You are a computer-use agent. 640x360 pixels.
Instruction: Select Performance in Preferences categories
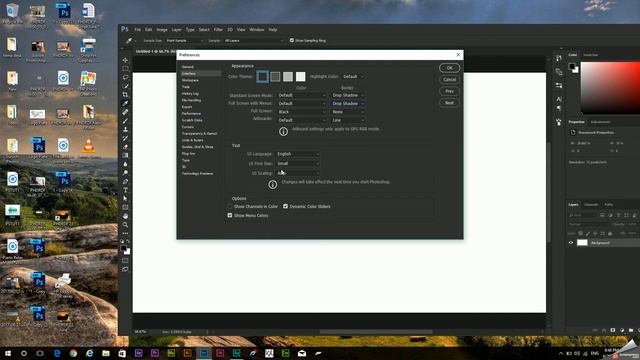[191, 113]
